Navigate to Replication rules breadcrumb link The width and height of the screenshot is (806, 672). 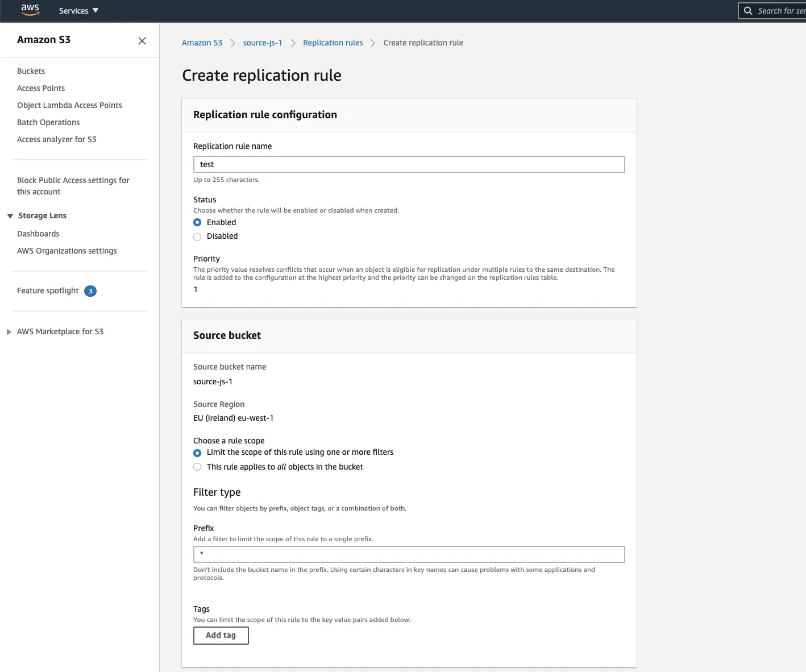click(x=333, y=43)
